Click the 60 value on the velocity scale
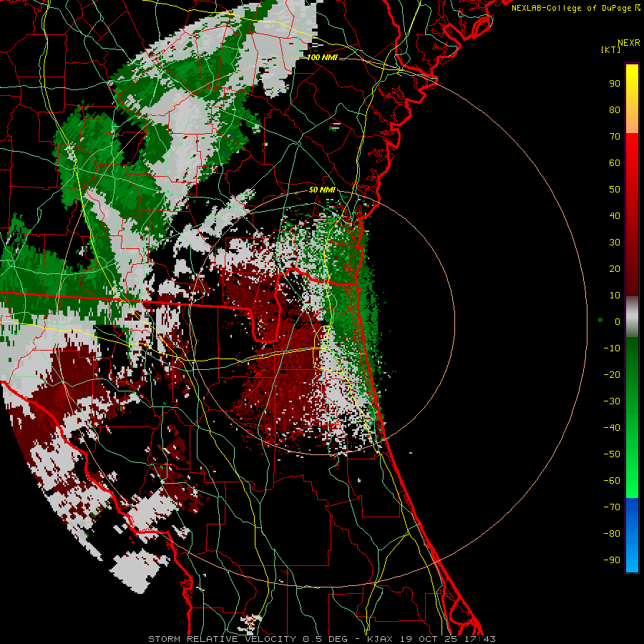Image resolution: width=644 pixels, height=644 pixels. click(615, 162)
